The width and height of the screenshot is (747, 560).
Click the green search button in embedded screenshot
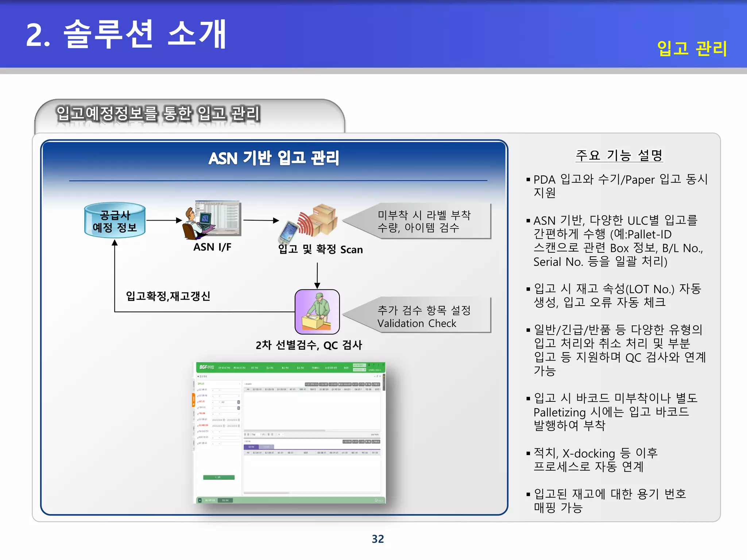coord(219,477)
